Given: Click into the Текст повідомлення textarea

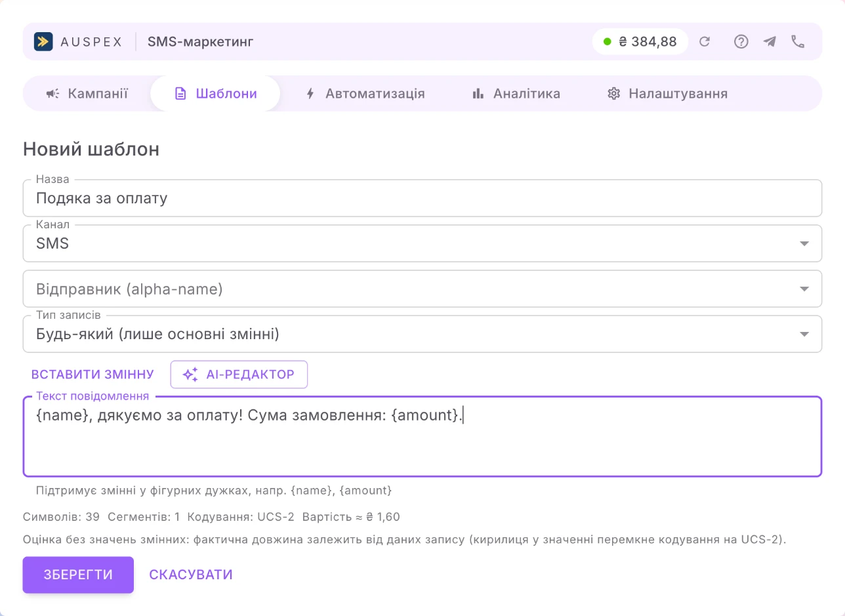Looking at the screenshot, I should (422, 436).
